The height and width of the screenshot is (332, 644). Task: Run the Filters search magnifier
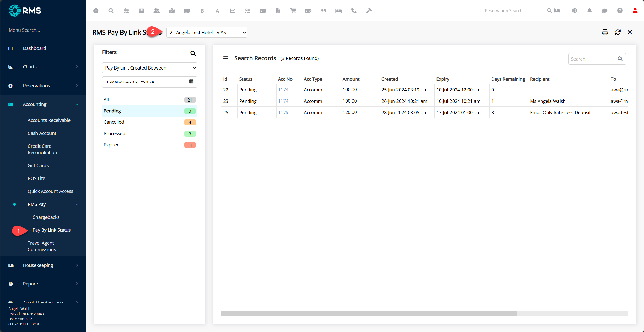click(193, 53)
